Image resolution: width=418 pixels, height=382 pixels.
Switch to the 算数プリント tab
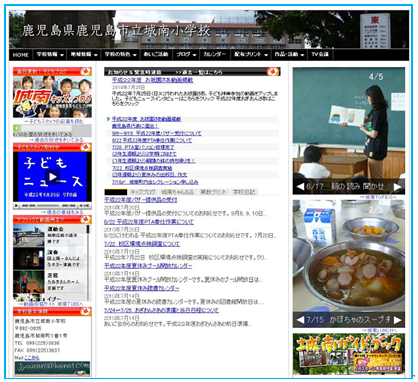[213, 192]
